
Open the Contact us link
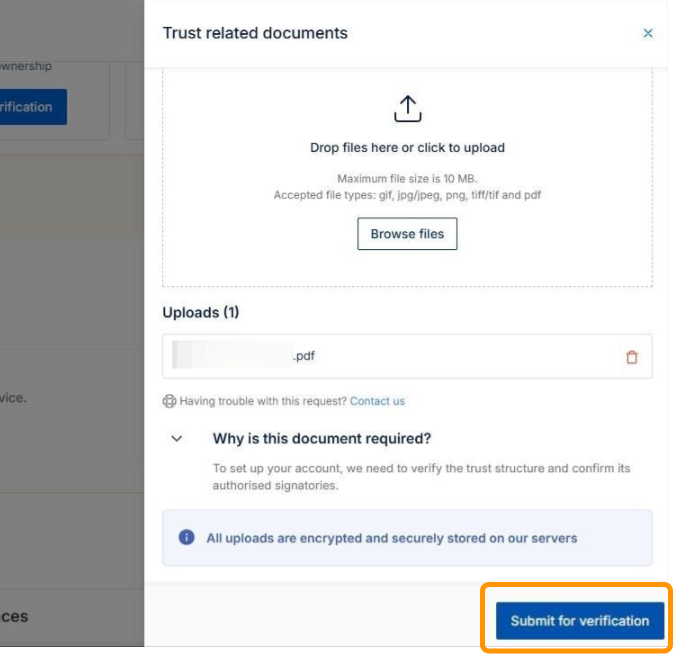377,401
